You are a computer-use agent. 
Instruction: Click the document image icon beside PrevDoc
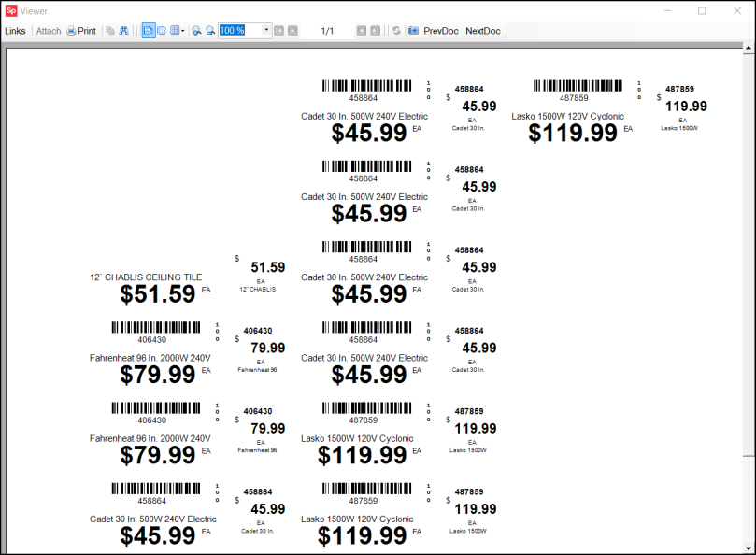coord(413,31)
